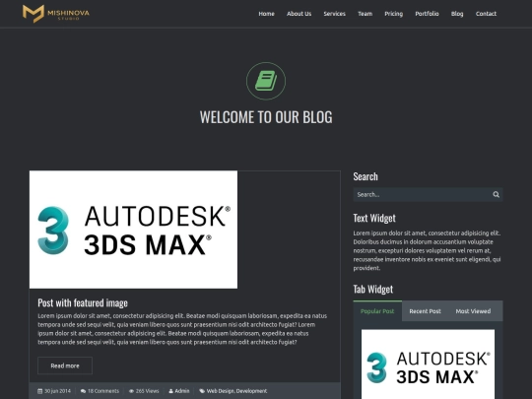532x399 pixels.
Task: Open the Post with featured image title
Action: (83, 302)
